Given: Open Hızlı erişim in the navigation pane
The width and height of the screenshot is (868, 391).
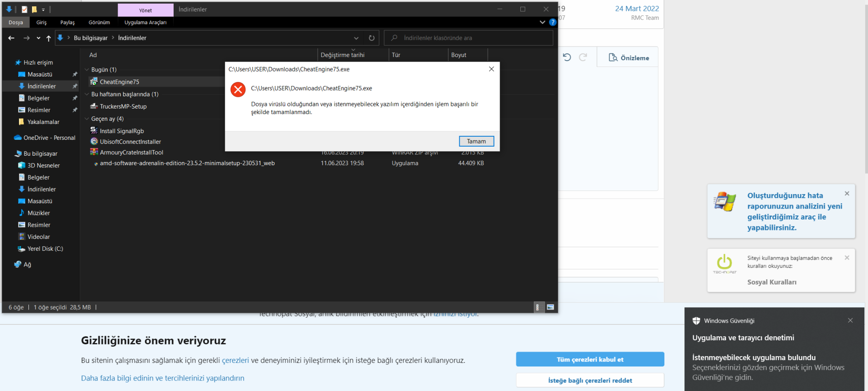Looking at the screenshot, I should 38,62.
